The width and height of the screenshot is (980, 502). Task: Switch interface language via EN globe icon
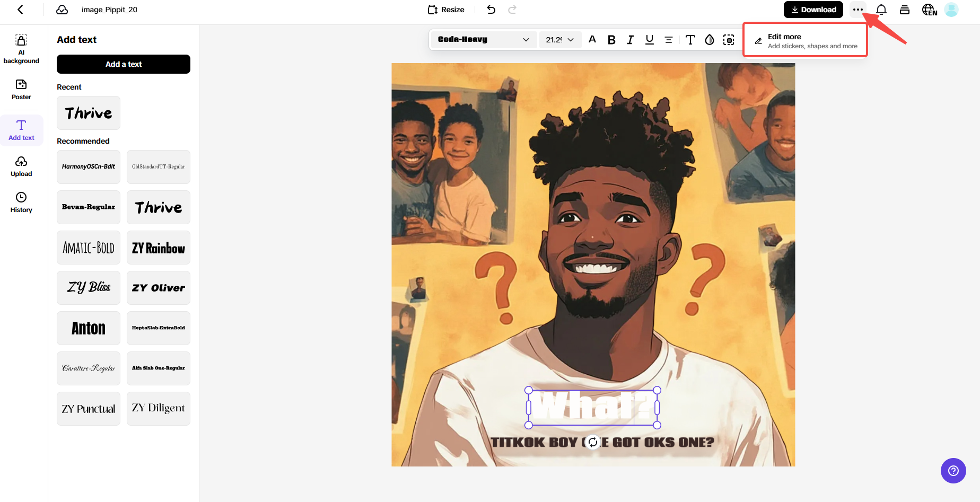pyautogui.click(x=929, y=10)
